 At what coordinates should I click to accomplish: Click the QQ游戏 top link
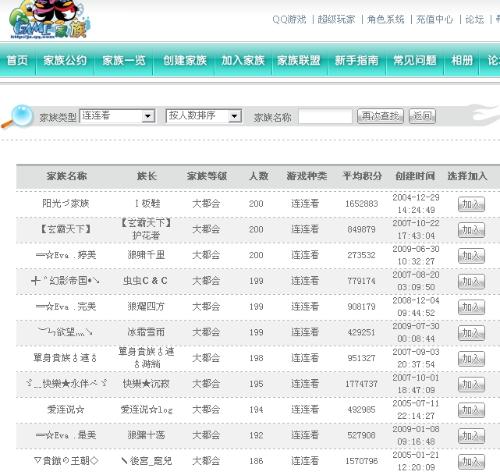tap(289, 19)
